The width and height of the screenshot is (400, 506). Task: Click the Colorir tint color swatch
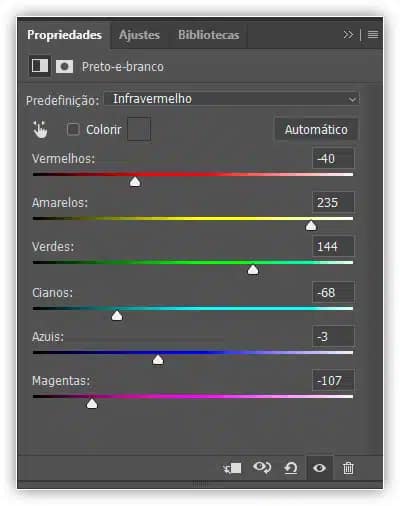pyautogui.click(x=139, y=129)
